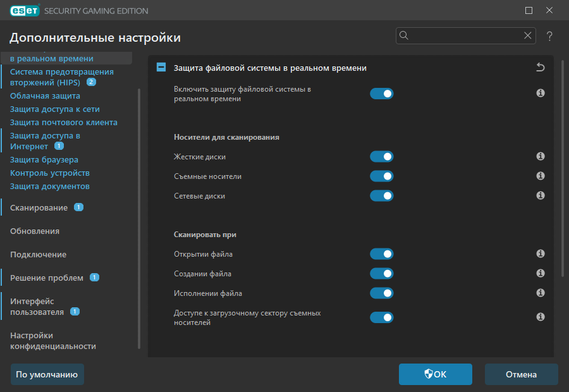Toggle the Съемные носители switch
Image resolution: width=569 pixels, height=392 pixels.
(x=382, y=176)
